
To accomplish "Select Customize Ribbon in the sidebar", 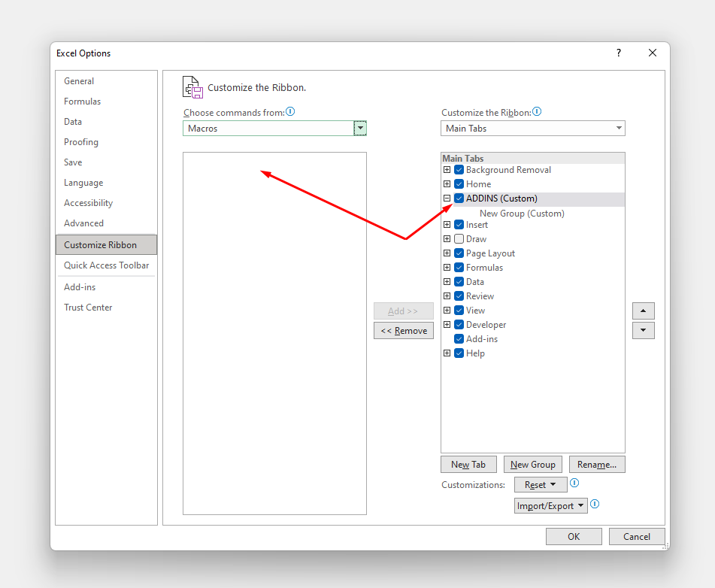I will [106, 245].
